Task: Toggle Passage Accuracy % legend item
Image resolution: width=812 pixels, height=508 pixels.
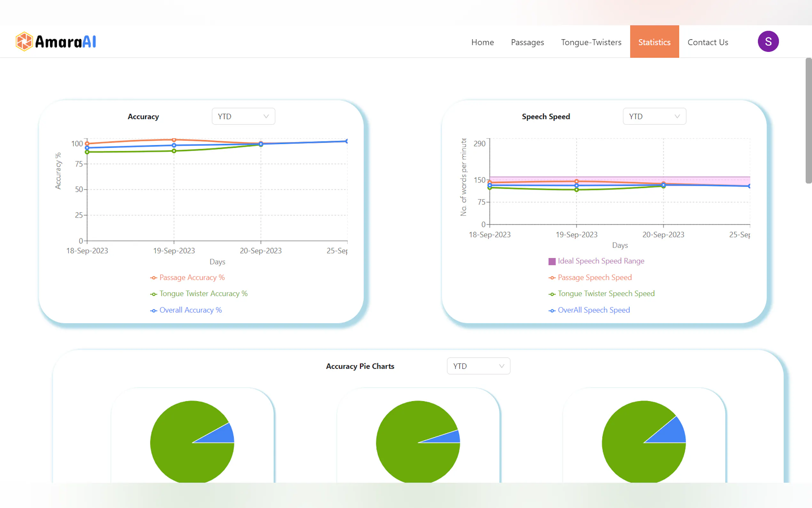Action: click(192, 278)
